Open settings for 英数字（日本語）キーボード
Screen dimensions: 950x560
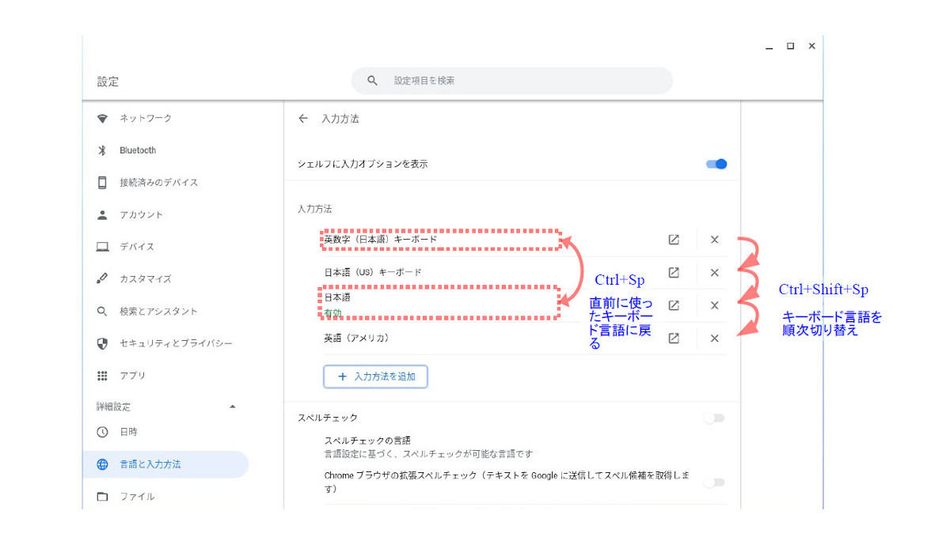[x=672, y=240]
